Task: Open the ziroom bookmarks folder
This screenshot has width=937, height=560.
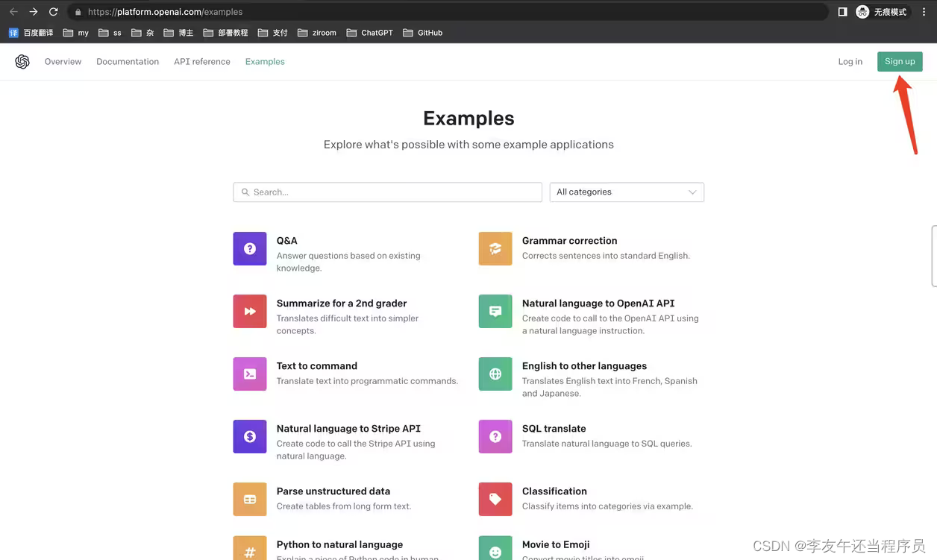Action: [317, 33]
